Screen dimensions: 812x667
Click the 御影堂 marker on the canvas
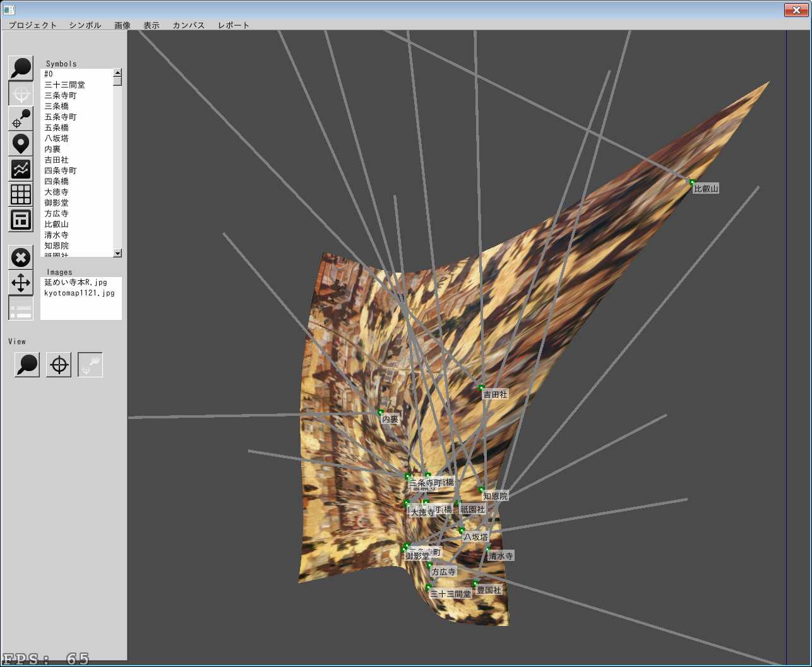[404, 550]
